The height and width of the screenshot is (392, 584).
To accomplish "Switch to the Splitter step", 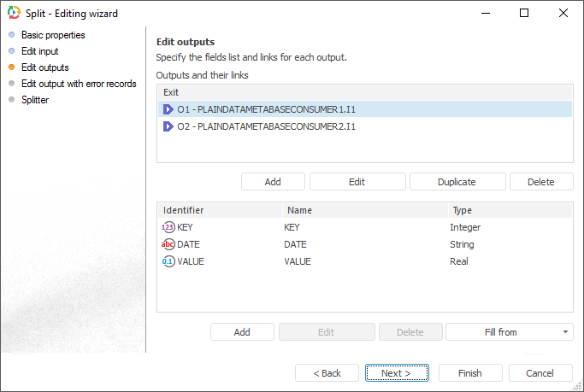I will (35, 100).
